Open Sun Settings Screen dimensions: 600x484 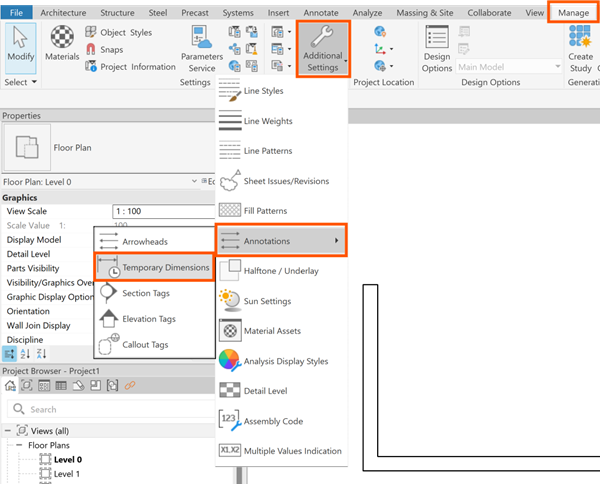(281, 301)
